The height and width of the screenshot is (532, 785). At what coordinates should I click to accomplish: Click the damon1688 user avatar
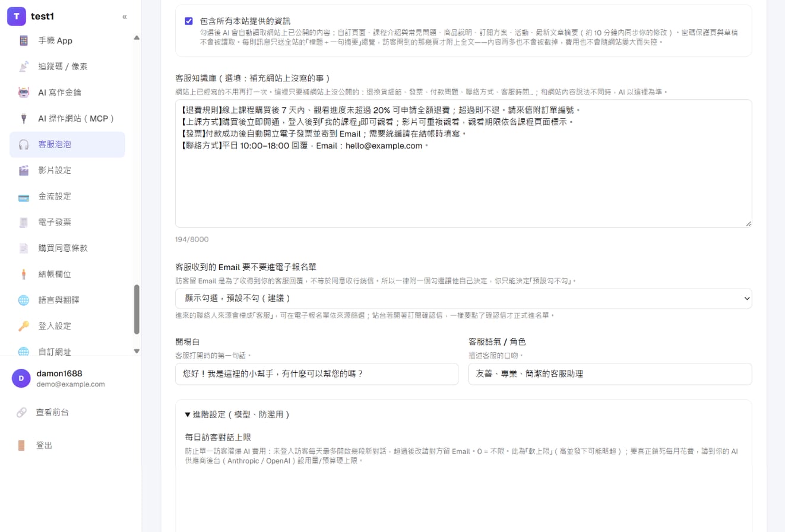[x=21, y=378]
